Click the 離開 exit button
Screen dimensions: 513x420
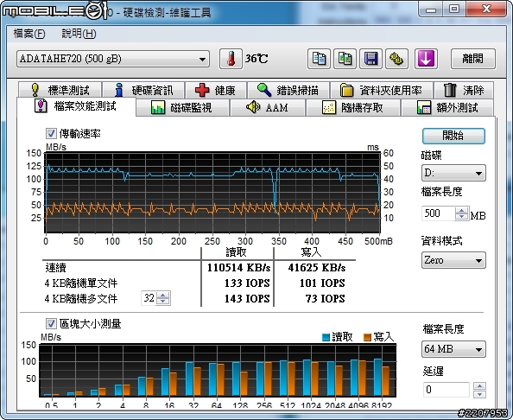point(472,59)
